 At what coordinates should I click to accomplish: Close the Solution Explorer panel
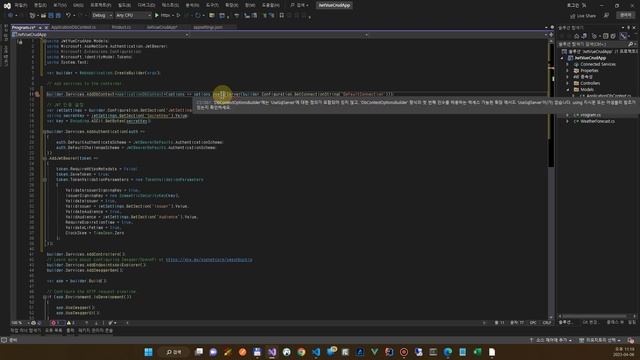point(634,28)
